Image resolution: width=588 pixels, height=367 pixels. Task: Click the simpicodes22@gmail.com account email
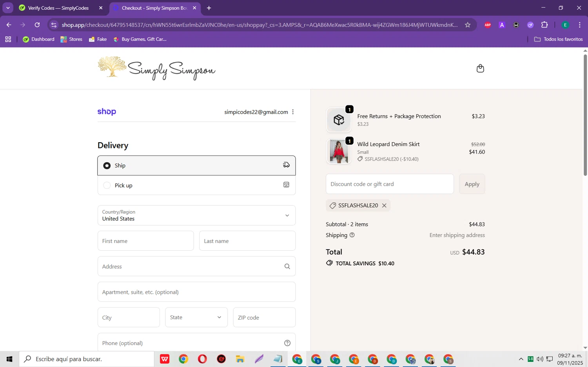pyautogui.click(x=256, y=112)
